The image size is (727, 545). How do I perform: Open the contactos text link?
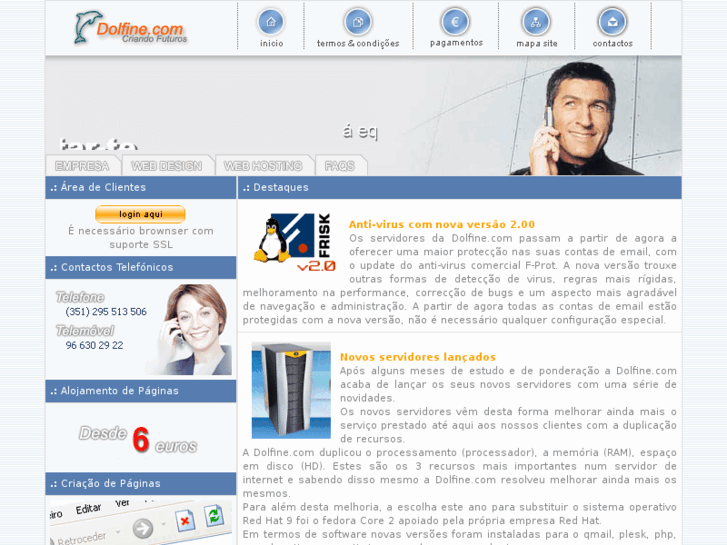pyautogui.click(x=612, y=43)
